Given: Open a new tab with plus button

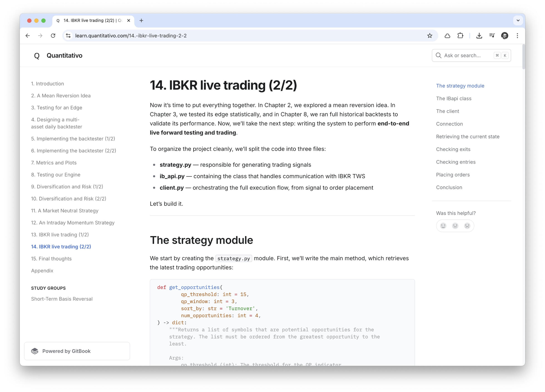Looking at the screenshot, I should point(141,21).
